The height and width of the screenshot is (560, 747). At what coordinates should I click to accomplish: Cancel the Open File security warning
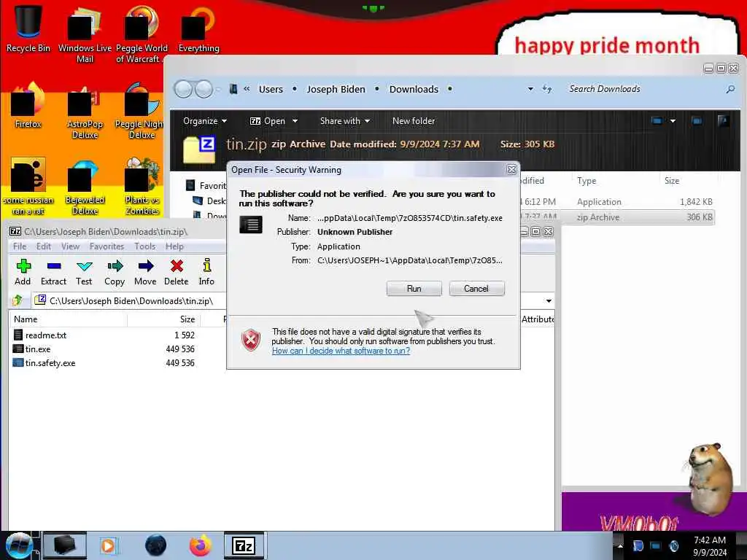pos(476,289)
